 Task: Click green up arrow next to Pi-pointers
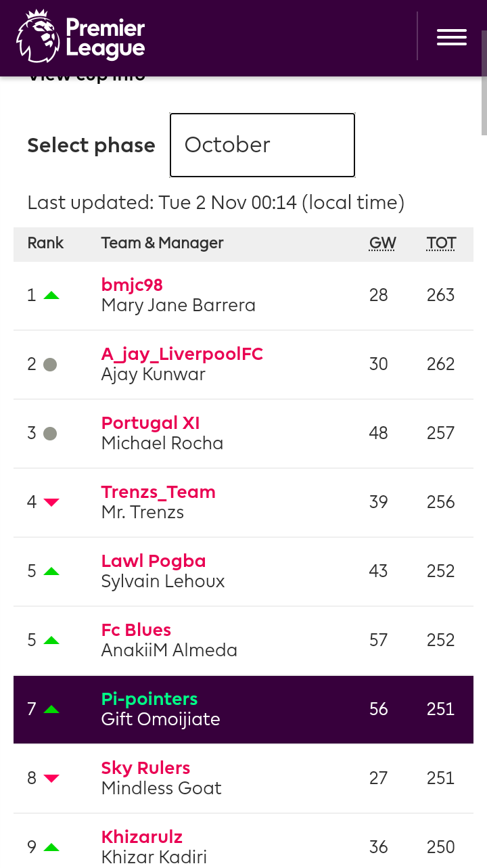coord(51,709)
